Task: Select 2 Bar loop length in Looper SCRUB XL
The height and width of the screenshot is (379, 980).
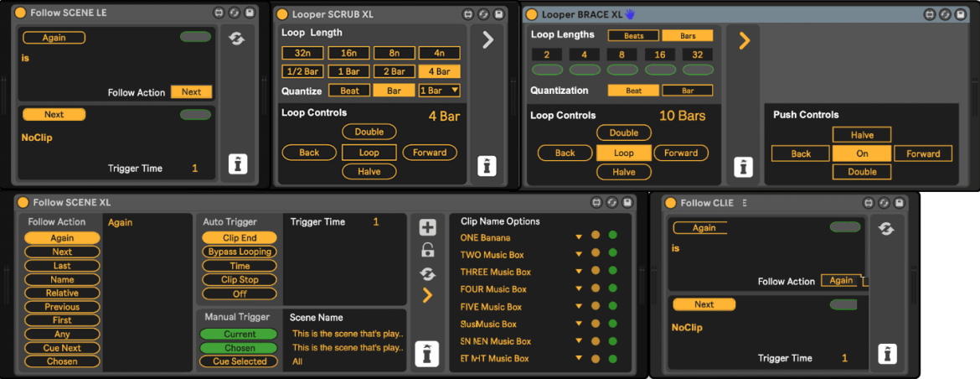Action: [x=394, y=71]
